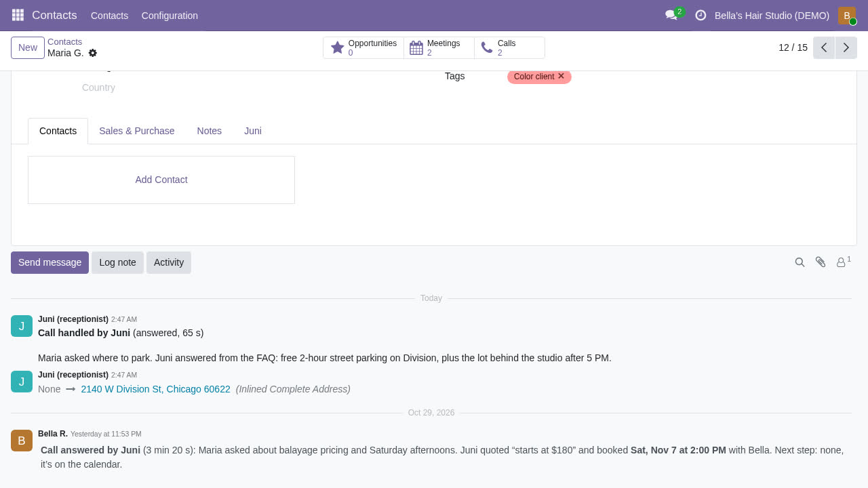Click the gear actions icon beside Maria G.

pos(93,53)
